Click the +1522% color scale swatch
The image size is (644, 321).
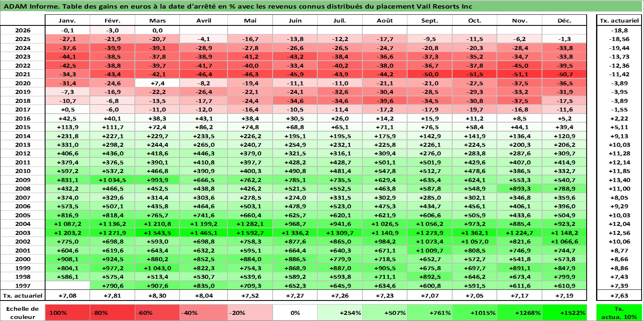564,312
